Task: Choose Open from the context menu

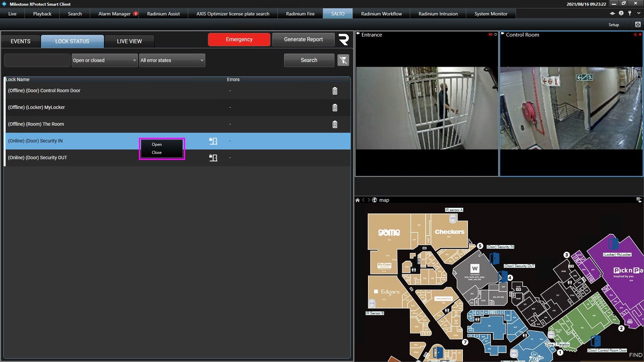Action: [x=162, y=144]
